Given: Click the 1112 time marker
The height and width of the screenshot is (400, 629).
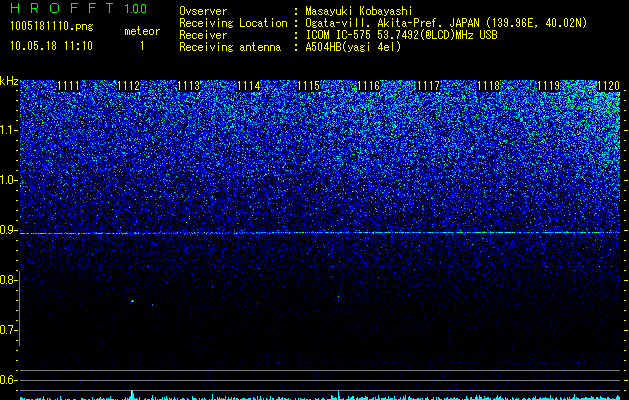Looking at the screenshot, I should [128, 86].
